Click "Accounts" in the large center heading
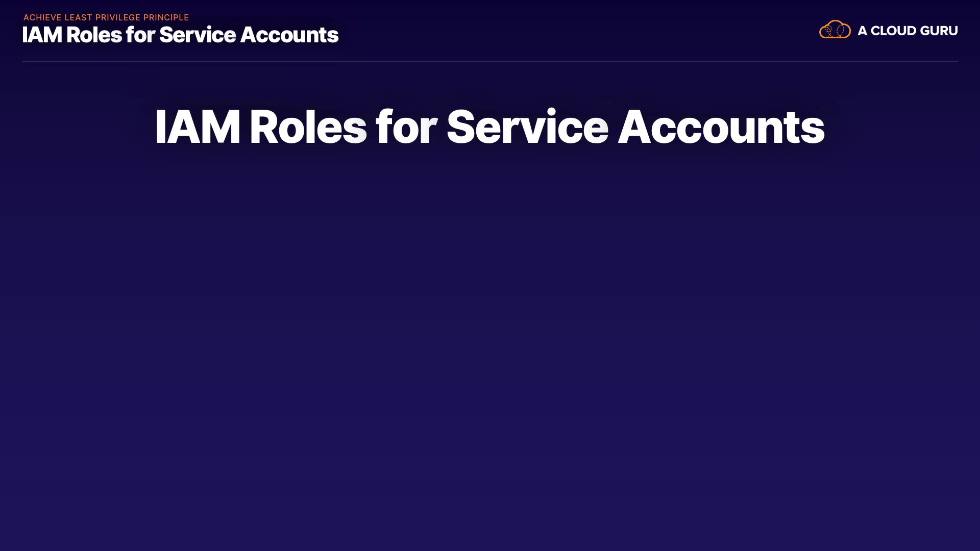This screenshot has height=551, width=980. tap(721, 127)
